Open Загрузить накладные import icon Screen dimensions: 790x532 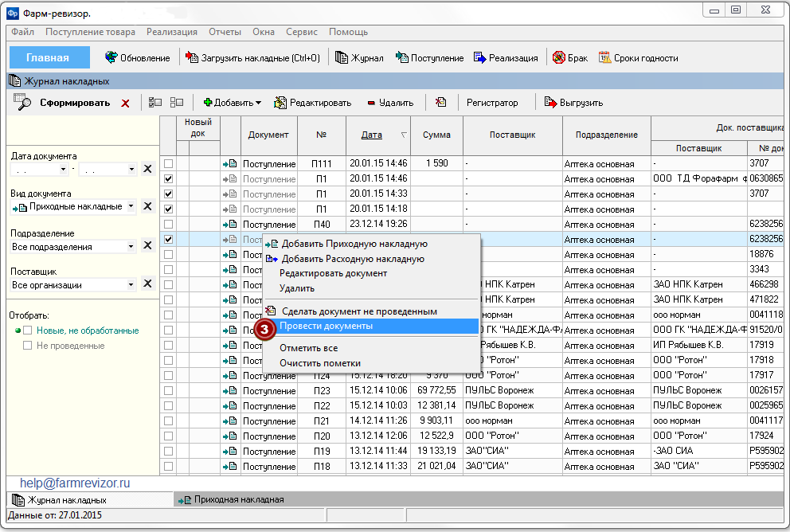tap(191, 57)
